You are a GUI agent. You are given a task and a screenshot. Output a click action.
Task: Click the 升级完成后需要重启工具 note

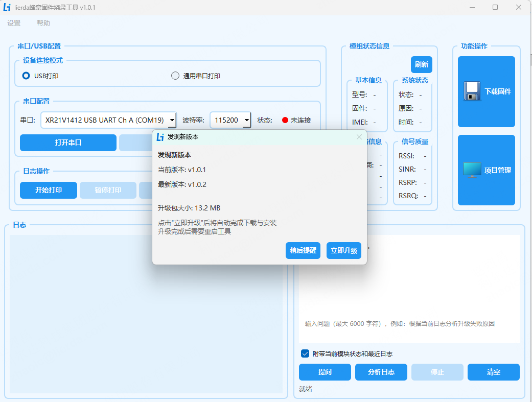point(194,231)
